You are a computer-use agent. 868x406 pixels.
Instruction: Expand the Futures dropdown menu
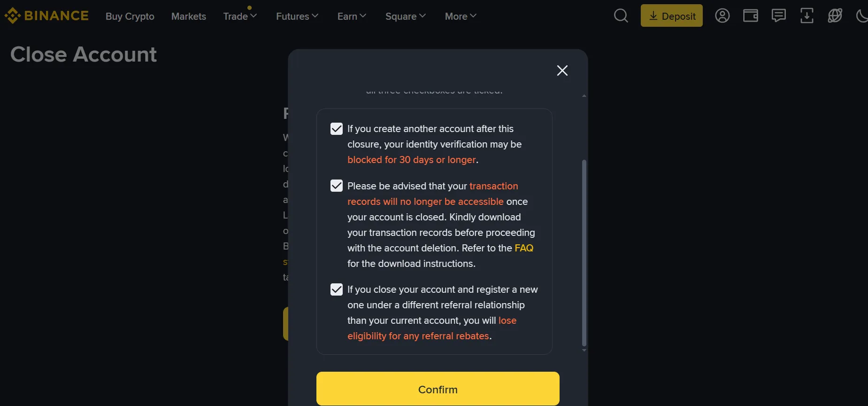[297, 16]
